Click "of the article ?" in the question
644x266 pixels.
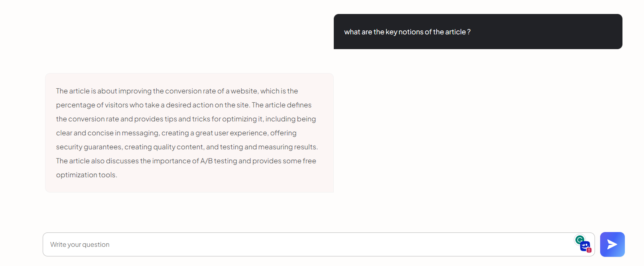tap(447, 32)
